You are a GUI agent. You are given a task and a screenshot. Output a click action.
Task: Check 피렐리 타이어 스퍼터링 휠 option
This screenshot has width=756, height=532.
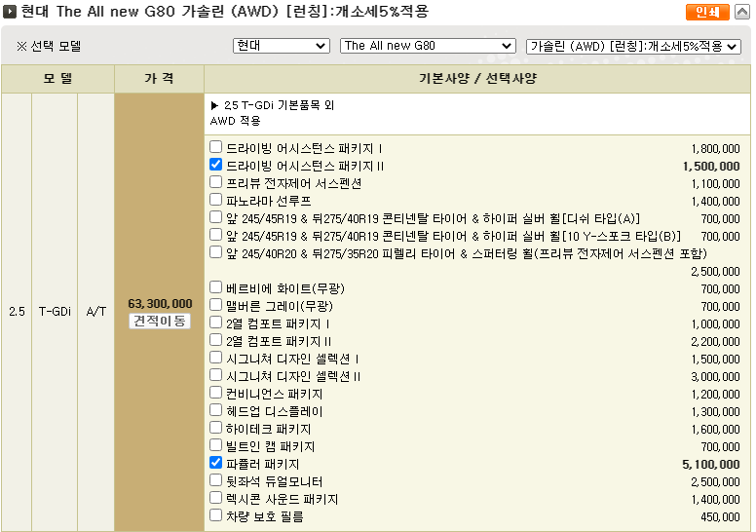215,251
